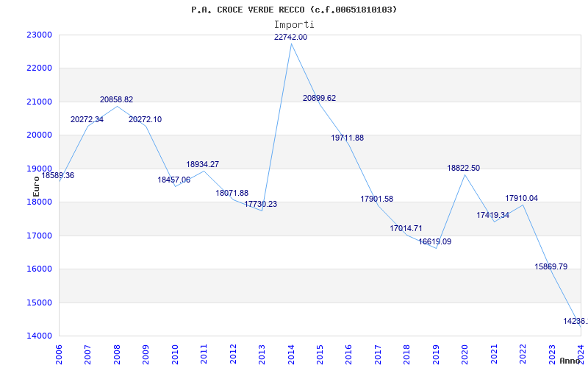
Task: Click the y-axis value 19000
Action: (x=40, y=169)
